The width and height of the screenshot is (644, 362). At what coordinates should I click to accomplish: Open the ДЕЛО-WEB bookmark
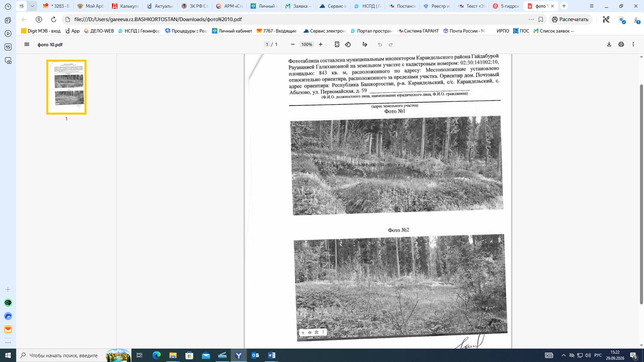click(99, 31)
